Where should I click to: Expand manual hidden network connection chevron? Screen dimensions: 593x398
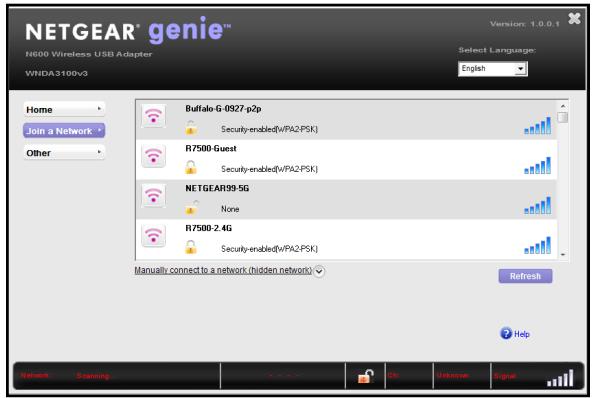tap(319, 271)
